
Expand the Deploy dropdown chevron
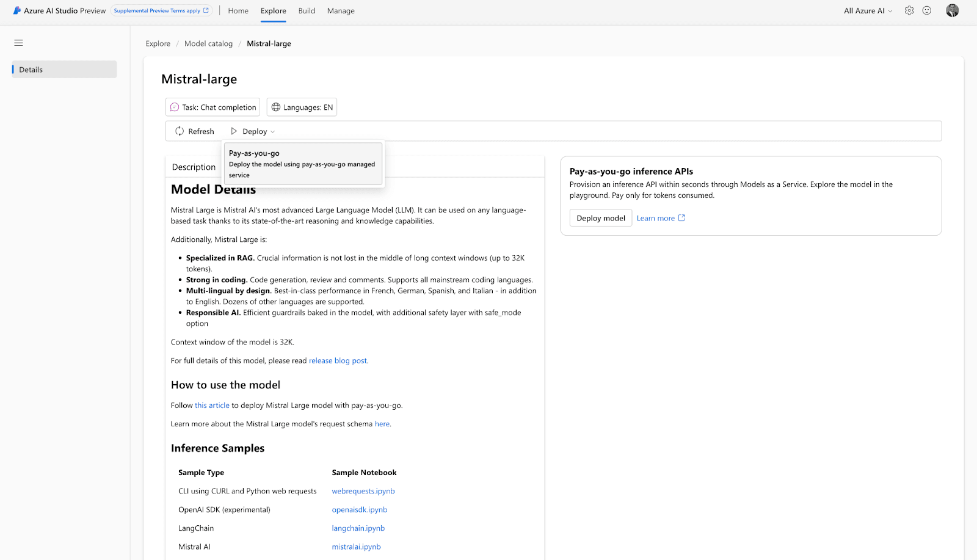[x=273, y=132]
